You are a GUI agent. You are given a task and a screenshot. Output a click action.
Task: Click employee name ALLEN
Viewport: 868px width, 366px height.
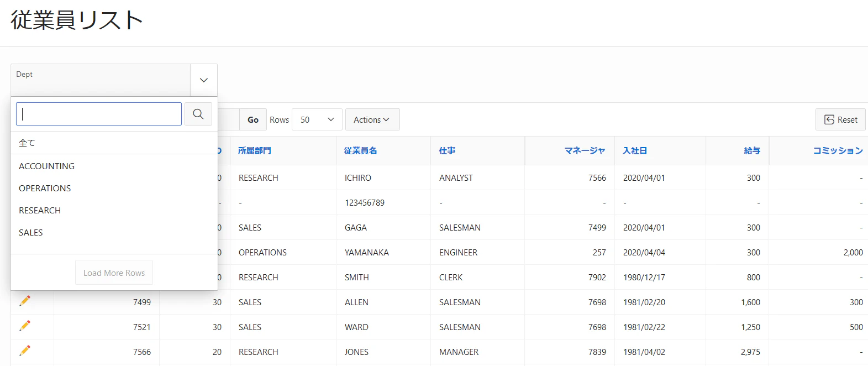pyautogui.click(x=356, y=302)
